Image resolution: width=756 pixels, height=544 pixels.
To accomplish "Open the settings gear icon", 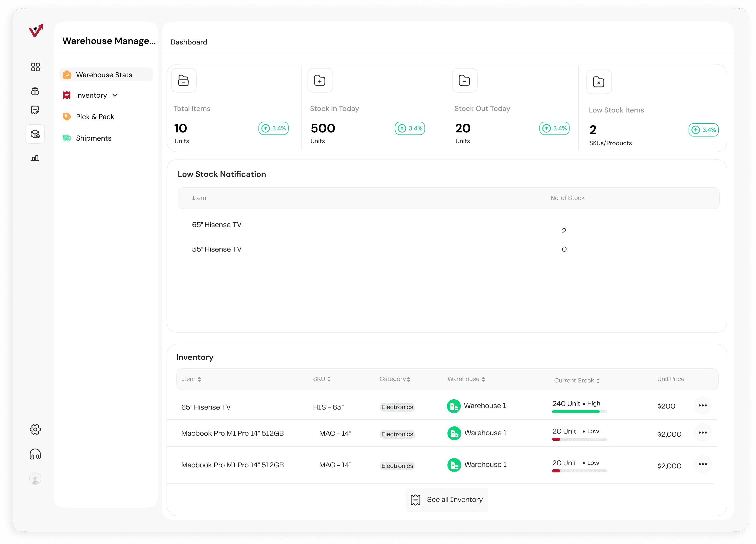I will [x=35, y=429].
